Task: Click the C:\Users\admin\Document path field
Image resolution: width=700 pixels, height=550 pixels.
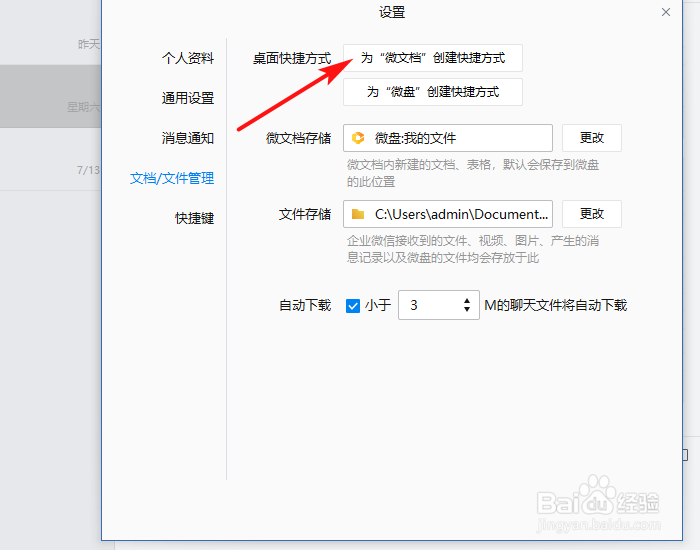Action: 448,214
